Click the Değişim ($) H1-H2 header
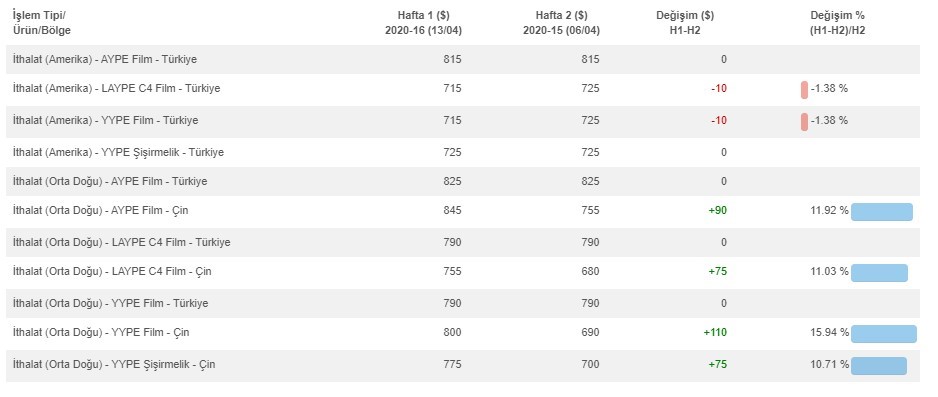This screenshot has width=938, height=397. pos(685,23)
